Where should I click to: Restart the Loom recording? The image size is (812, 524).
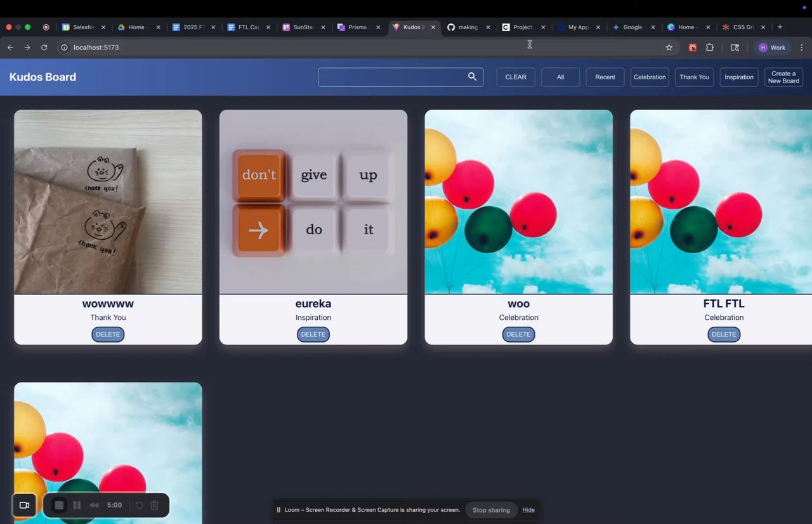139,505
